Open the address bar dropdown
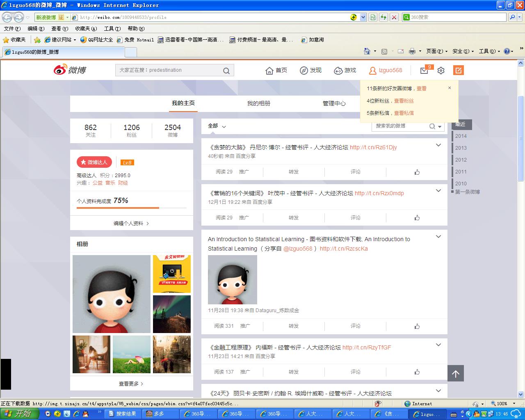Viewport: 525px width, 420px height. [363, 17]
